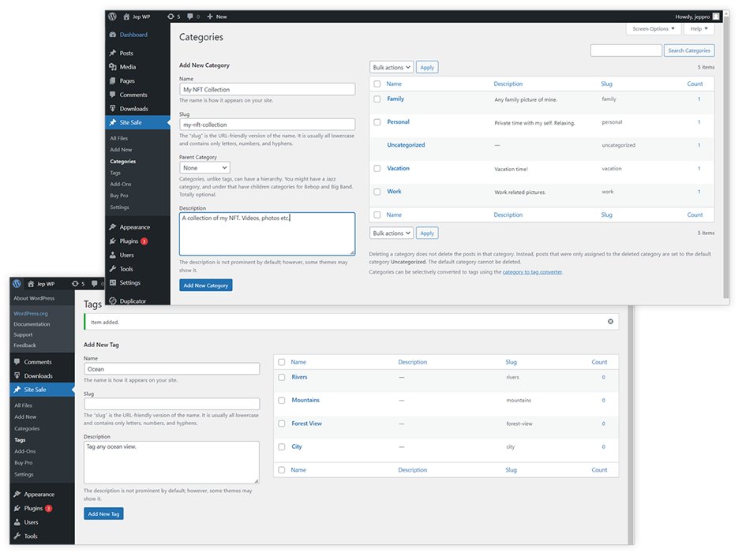Open the Bulk actions dropdown
The height and width of the screenshot is (560, 742).
[x=390, y=67]
